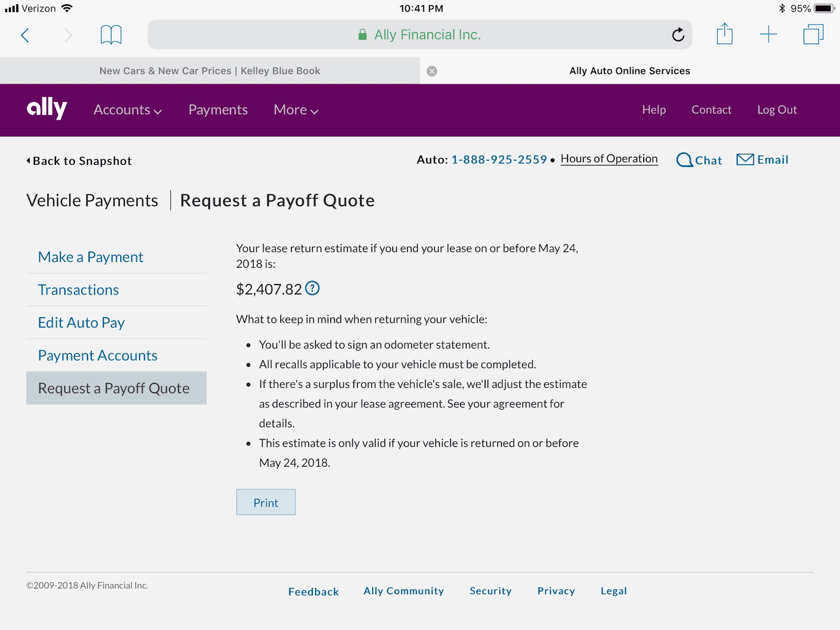Viewport: 840px width, 630px height.
Task: Select Payments in the navigation bar
Action: (218, 110)
